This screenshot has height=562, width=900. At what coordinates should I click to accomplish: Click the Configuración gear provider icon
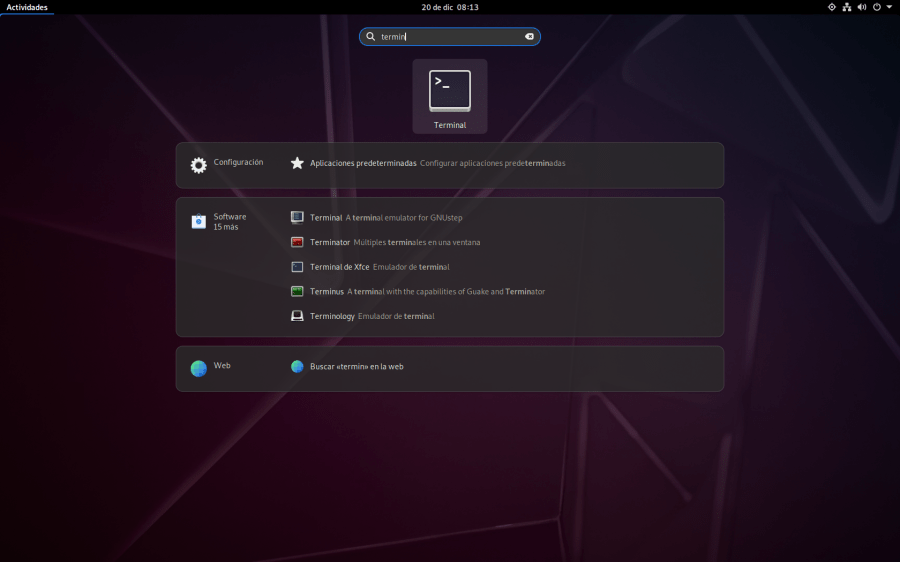point(199,165)
